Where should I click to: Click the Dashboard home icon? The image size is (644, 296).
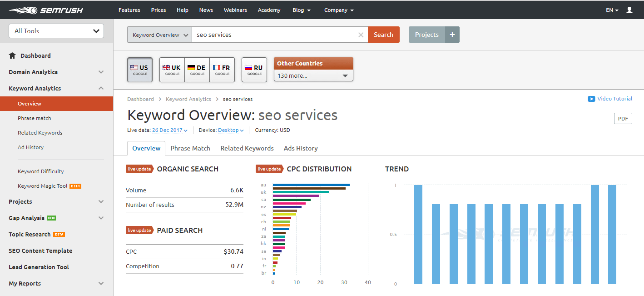[x=12, y=55]
